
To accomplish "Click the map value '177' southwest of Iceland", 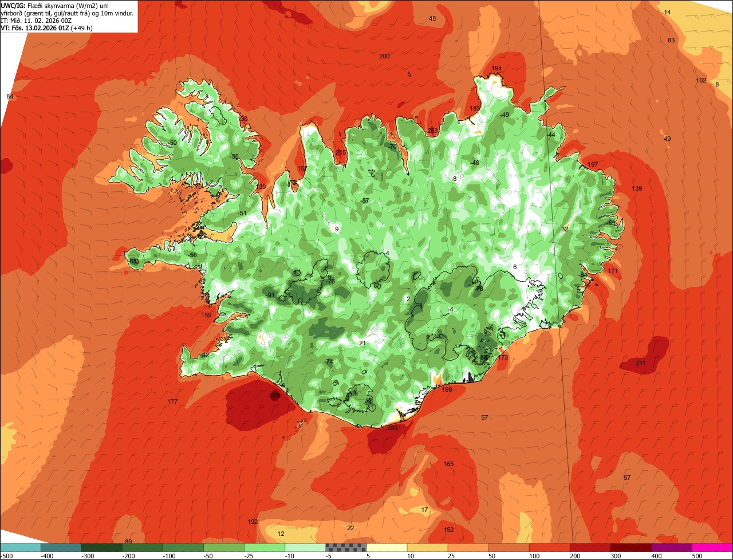I will pos(172,401).
